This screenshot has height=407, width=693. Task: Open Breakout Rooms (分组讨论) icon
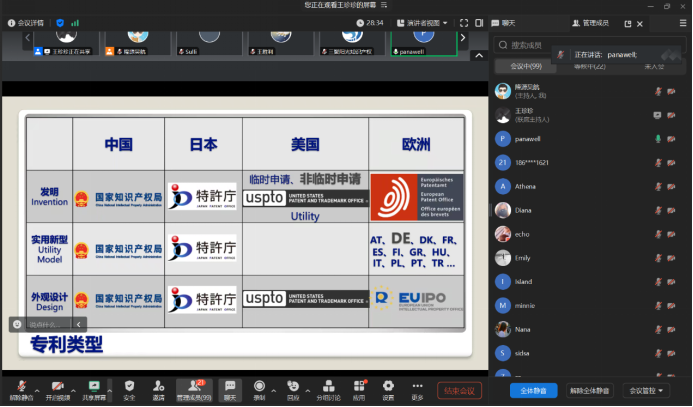pos(328,386)
